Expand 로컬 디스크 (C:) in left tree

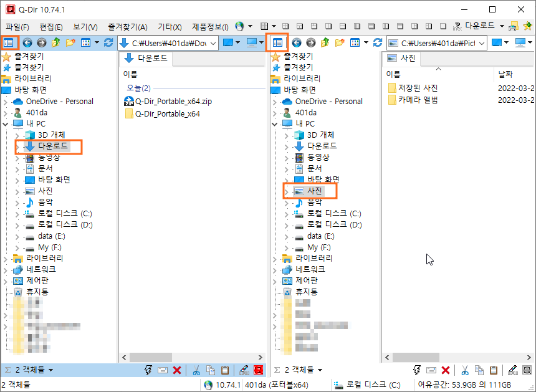(17, 214)
